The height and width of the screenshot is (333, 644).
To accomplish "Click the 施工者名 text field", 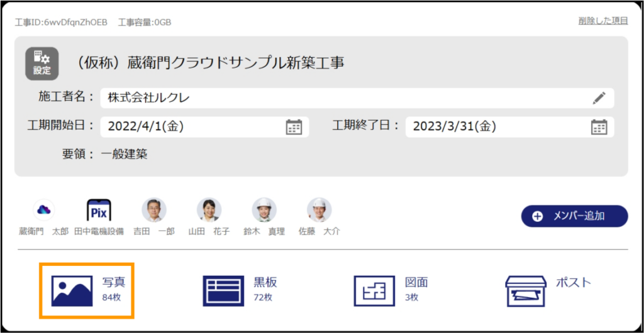I will (340, 98).
